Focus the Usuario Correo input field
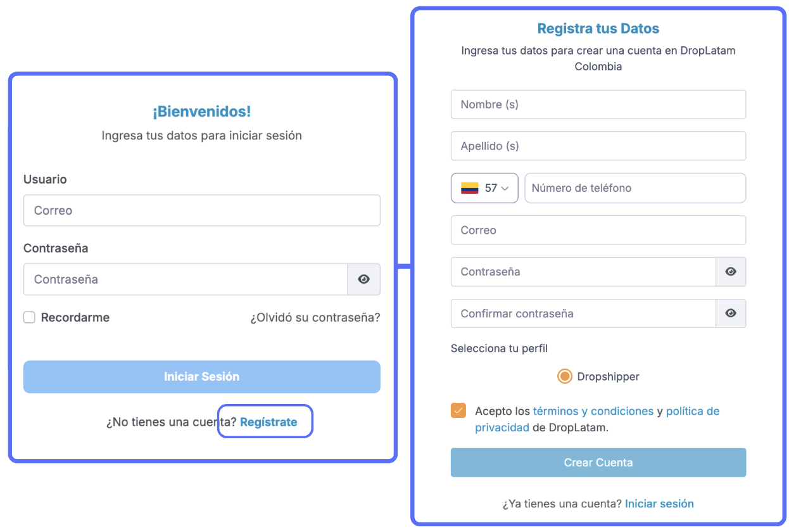 [201, 210]
